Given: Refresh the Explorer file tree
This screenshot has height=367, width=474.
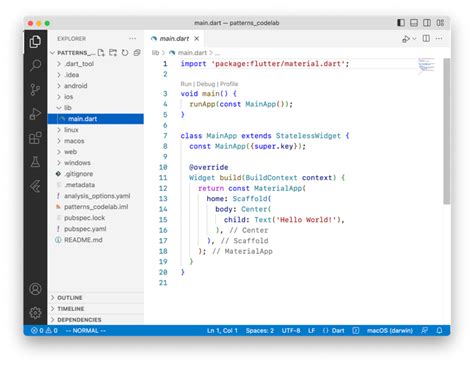Looking at the screenshot, I should pyautogui.click(x=125, y=53).
